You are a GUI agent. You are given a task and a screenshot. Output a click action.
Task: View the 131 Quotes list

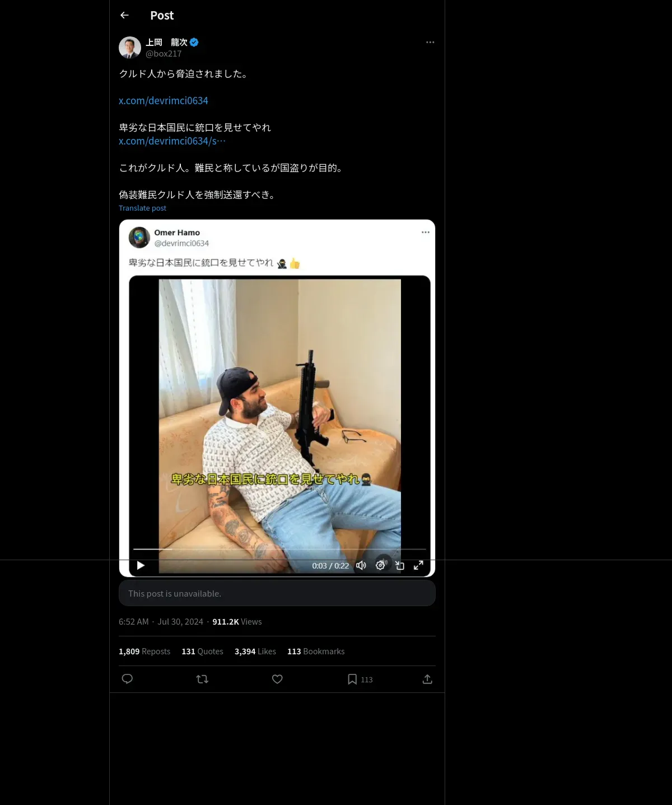[x=202, y=652]
